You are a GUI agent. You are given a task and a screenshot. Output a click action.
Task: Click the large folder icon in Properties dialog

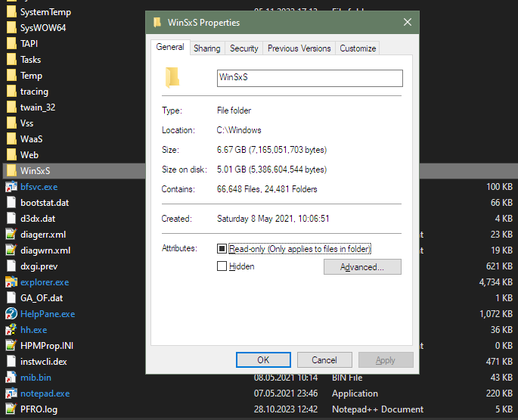click(x=172, y=78)
